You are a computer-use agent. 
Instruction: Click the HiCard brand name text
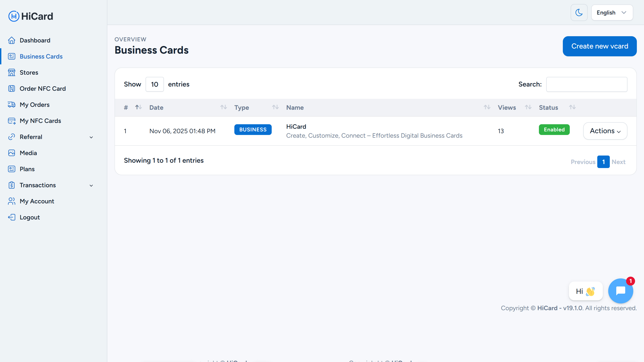pos(37,16)
